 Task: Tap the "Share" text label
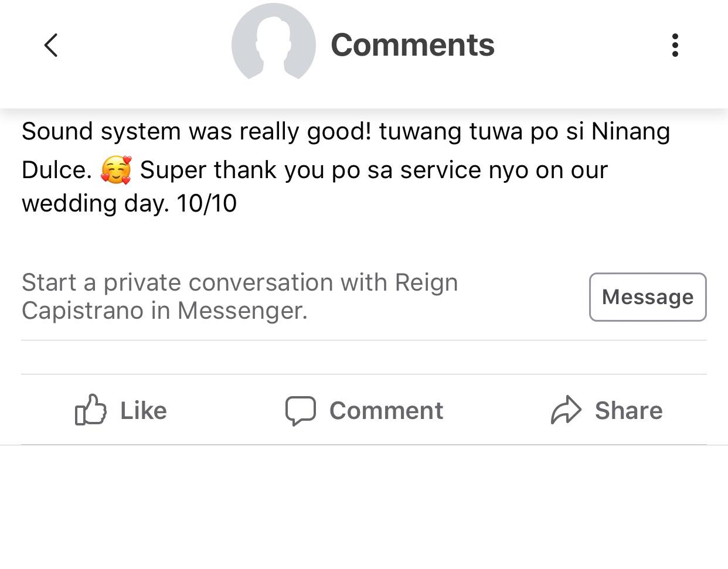628,411
